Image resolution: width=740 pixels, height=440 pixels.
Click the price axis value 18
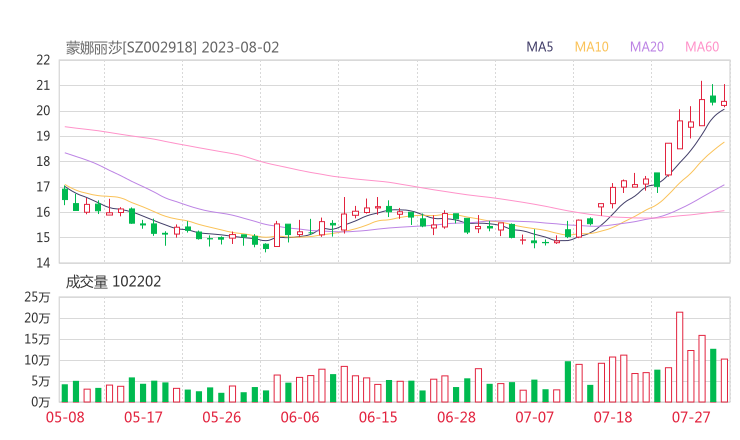[x=43, y=161]
